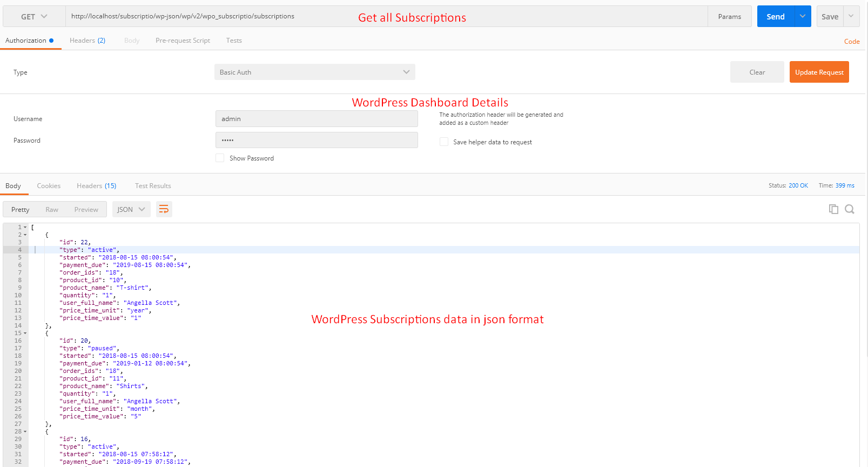The image size is (868, 467).
Task: Open the Code link
Action: [x=852, y=42]
